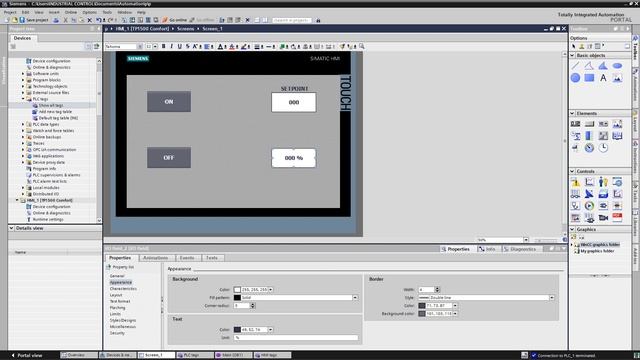
Task: Apply italic formatting in screen editor toolbar
Action: (x=171, y=47)
